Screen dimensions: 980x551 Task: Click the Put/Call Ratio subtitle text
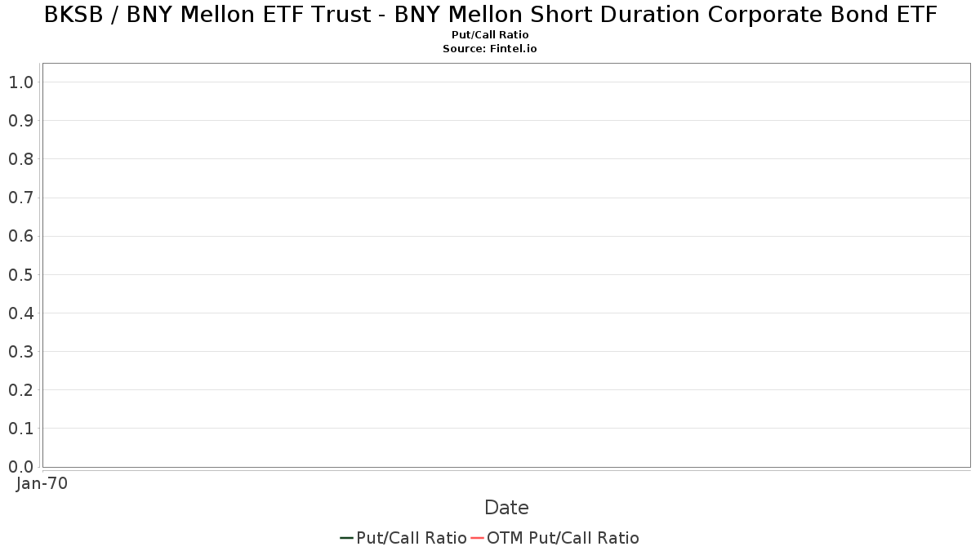[490, 35]
